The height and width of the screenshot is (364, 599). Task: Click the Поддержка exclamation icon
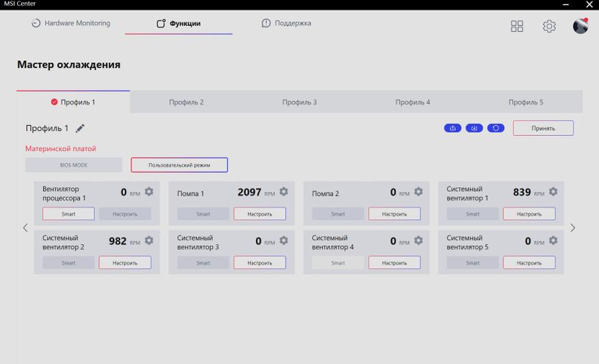point(266,23)
